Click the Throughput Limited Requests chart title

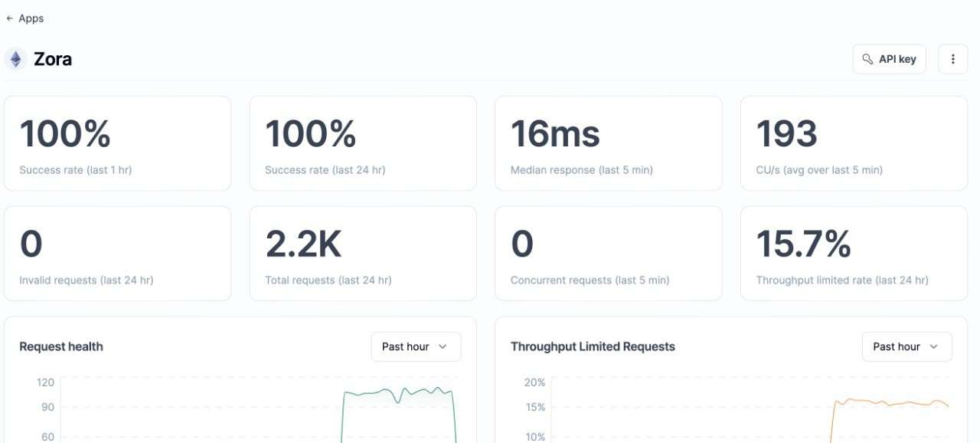point(593,346)
